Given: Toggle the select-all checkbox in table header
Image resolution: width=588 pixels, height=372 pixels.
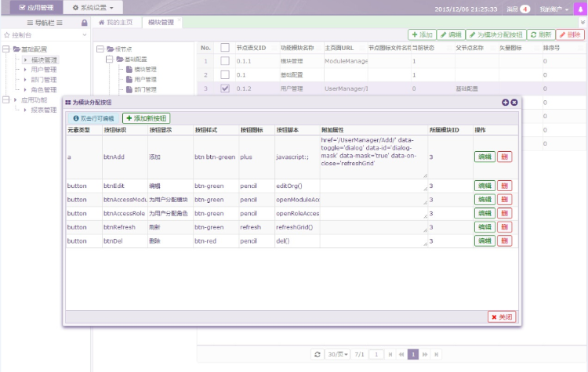Looking at the screenshot, I should (225, 48).
